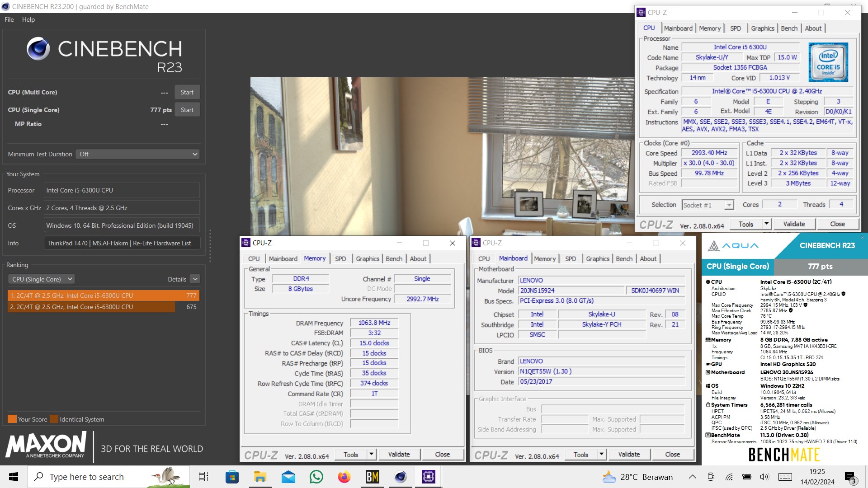Open the notification center icon
868x488 pixels.
point(850,477)
